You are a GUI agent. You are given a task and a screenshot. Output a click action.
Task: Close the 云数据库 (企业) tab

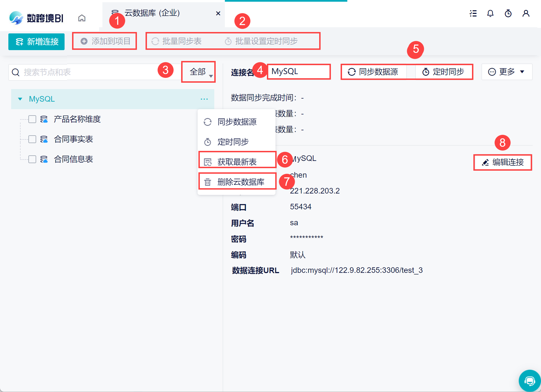[218, 13]
